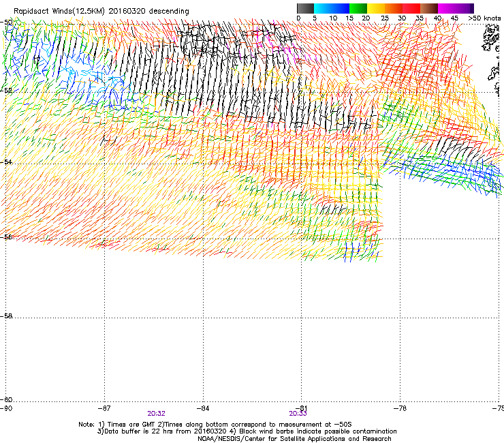Click longitude label -78
Screen dimensions: 504x443
click(400, 408)
